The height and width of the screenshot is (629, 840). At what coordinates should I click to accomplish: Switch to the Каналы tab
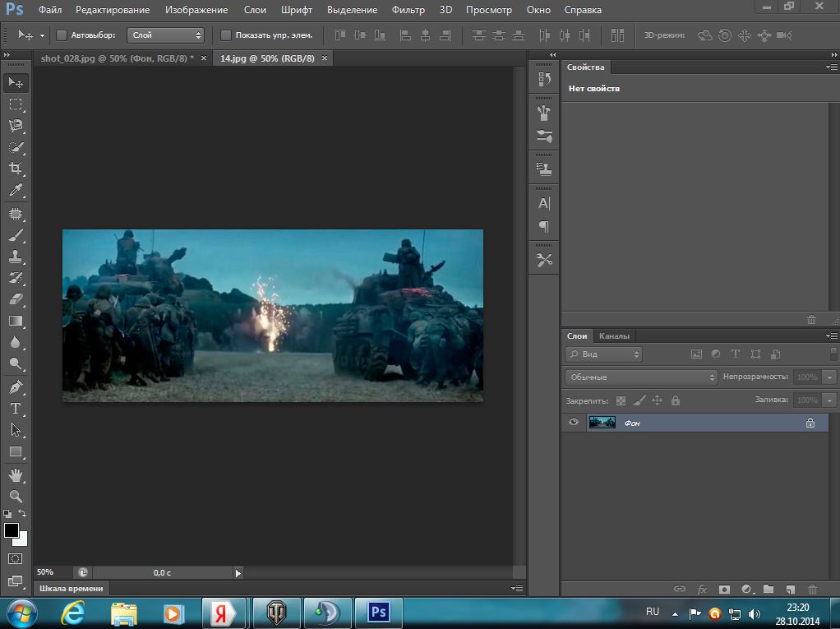pos(614,336)
